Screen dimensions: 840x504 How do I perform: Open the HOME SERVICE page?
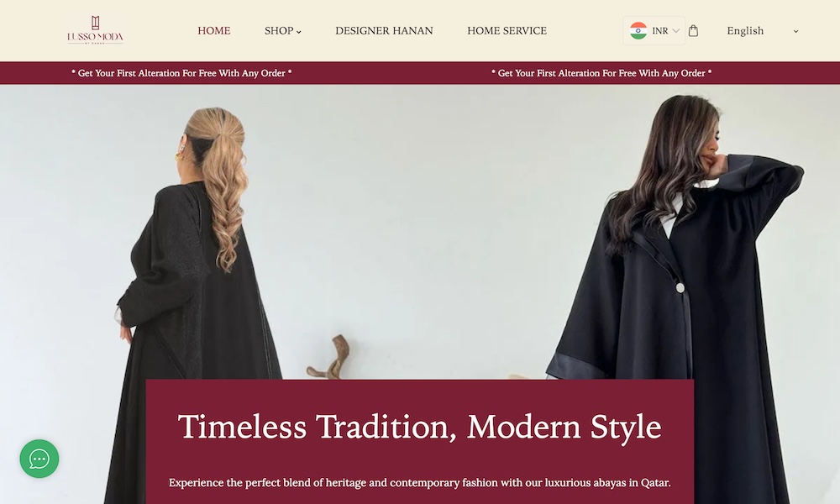point(507,30)
